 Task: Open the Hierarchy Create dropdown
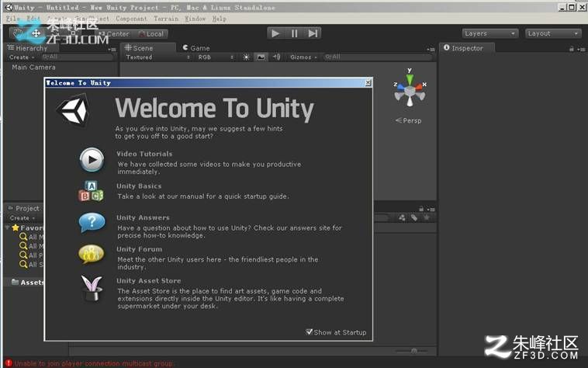(x=22, y=57)
